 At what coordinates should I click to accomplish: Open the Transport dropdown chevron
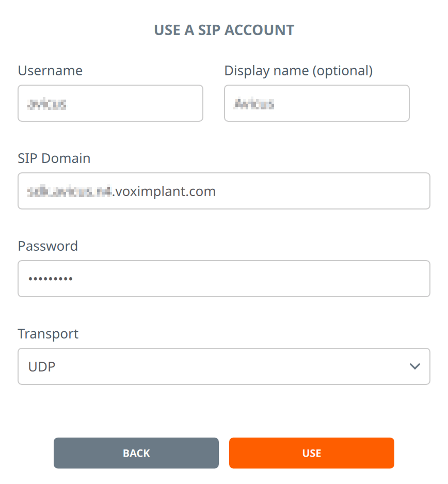click(x=414, y=366)
